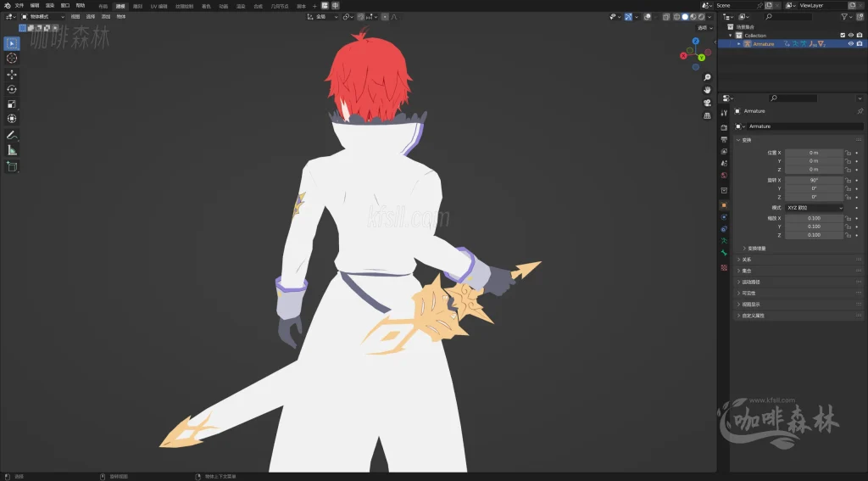Disable Armature in renders camera icon
Viewport: 868px width, 481px height.
click(x=860, y=44)
